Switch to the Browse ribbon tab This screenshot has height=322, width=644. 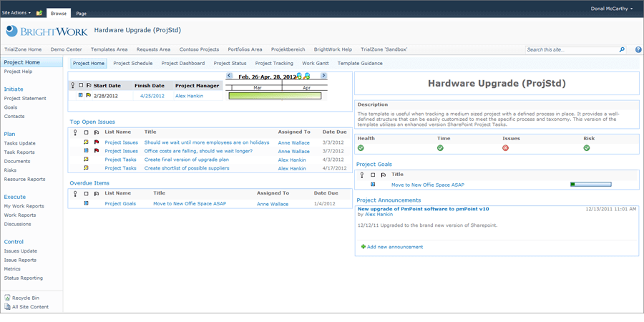pyautogui.click(x=59, y=13)
